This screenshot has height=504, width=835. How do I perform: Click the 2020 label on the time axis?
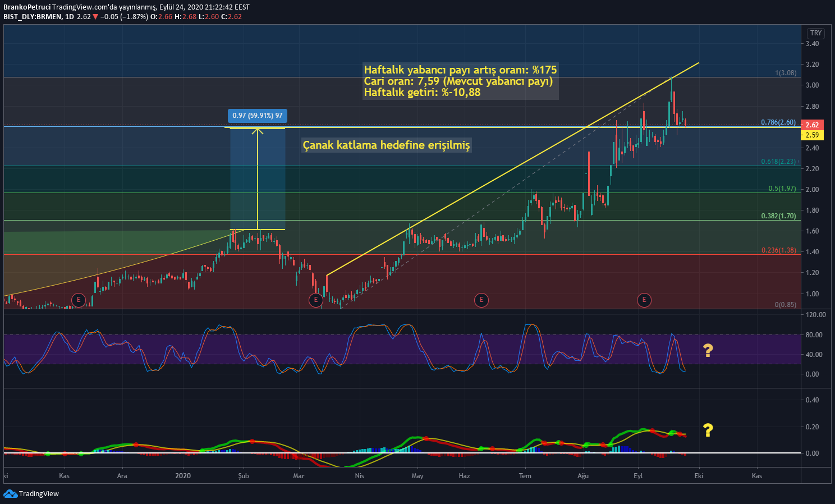183,476
